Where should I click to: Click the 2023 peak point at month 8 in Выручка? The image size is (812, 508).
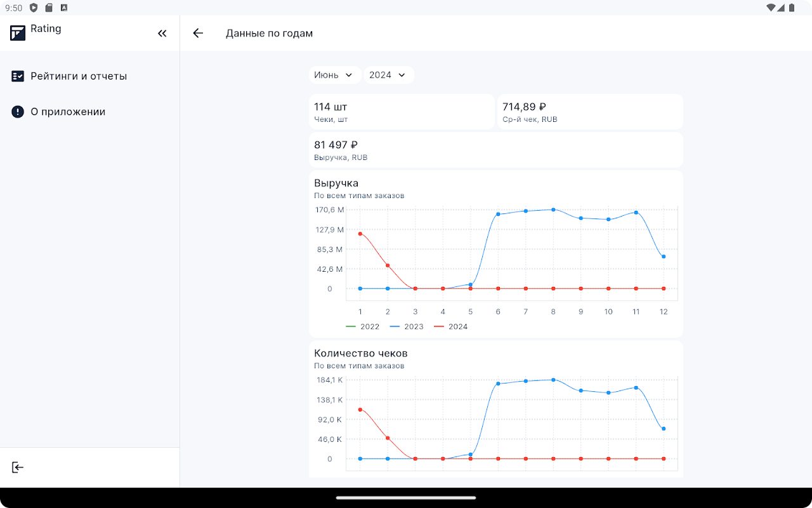(x=553, y=210)
